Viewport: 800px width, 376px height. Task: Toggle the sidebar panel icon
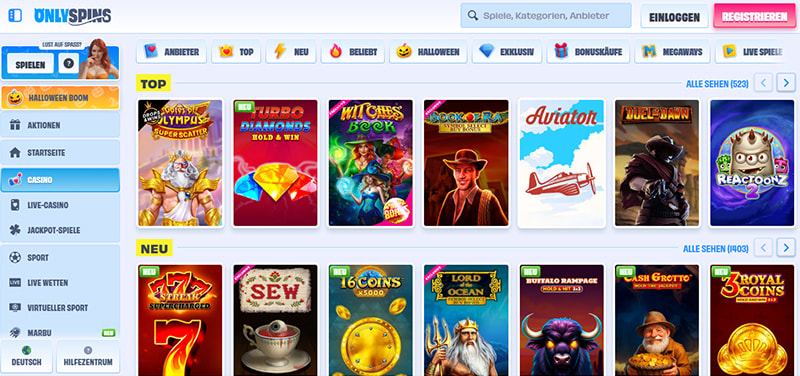[15, 15]
